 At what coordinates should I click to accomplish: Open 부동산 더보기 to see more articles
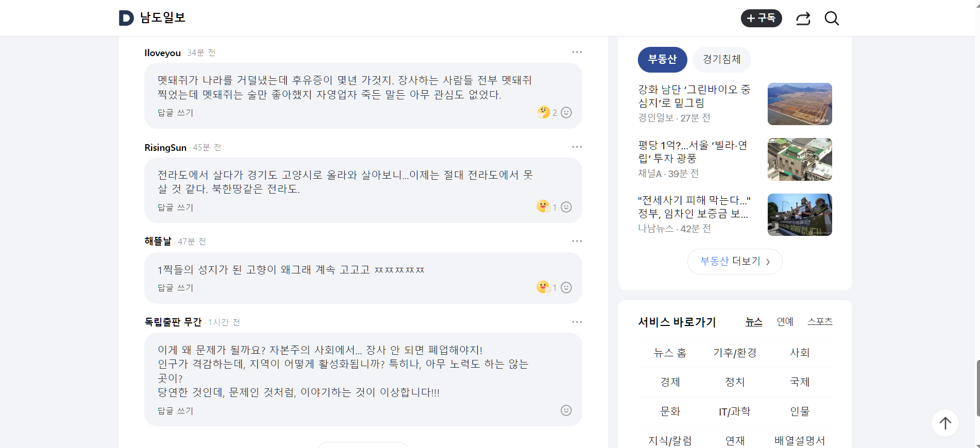[x=735, y=261]
